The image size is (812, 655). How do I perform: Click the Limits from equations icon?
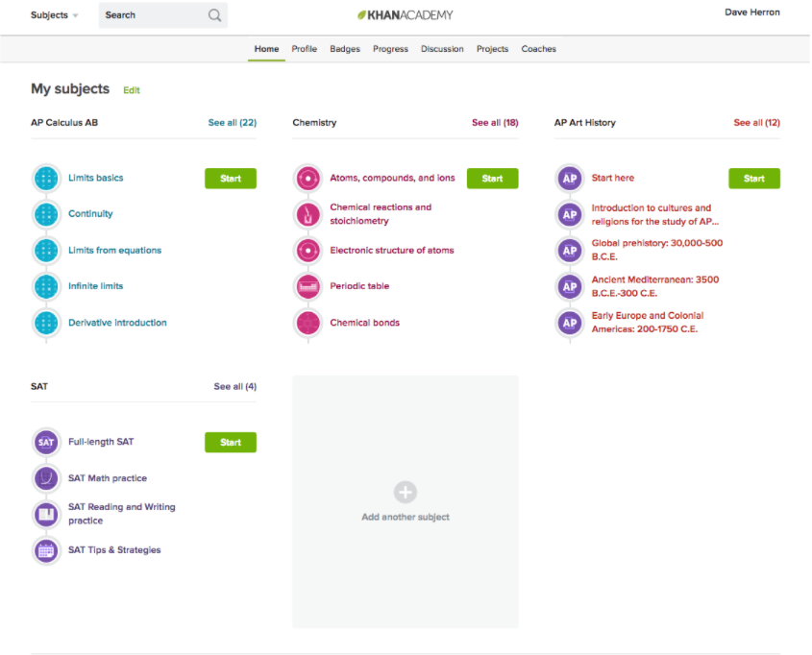coord(46,251)
